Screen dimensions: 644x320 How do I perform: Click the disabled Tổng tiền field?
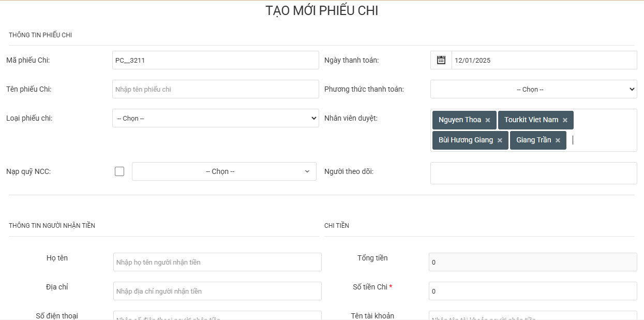point(533,262)
